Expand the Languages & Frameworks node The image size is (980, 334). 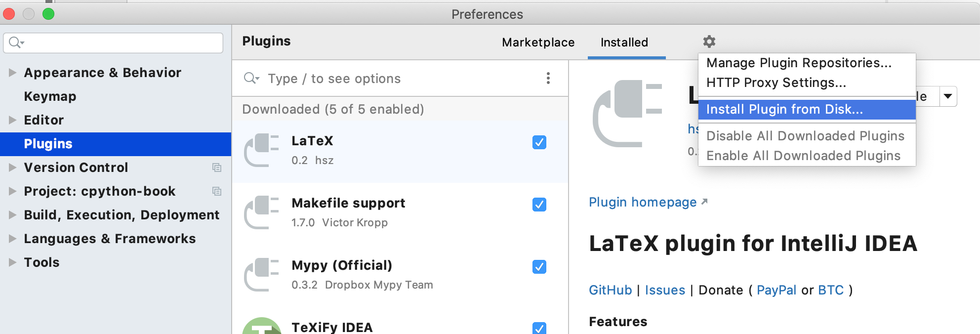coord(12,239)
